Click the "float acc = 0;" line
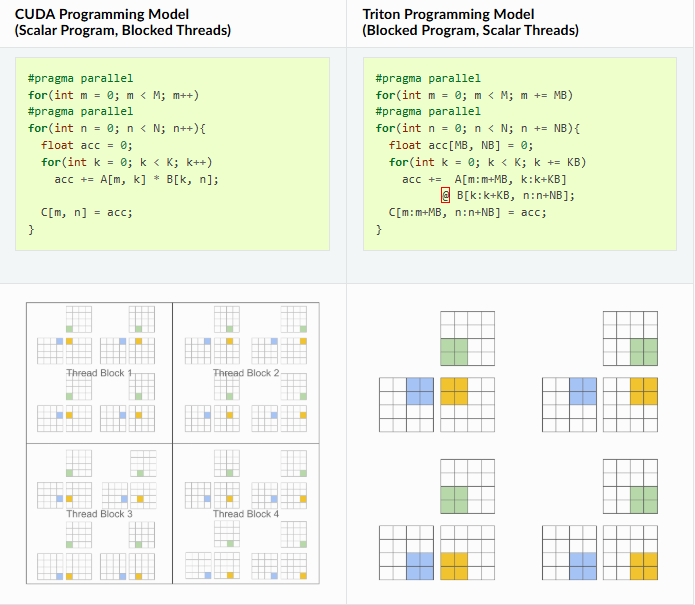The height and width of the screenshot is (605, 695). [87, 145]
